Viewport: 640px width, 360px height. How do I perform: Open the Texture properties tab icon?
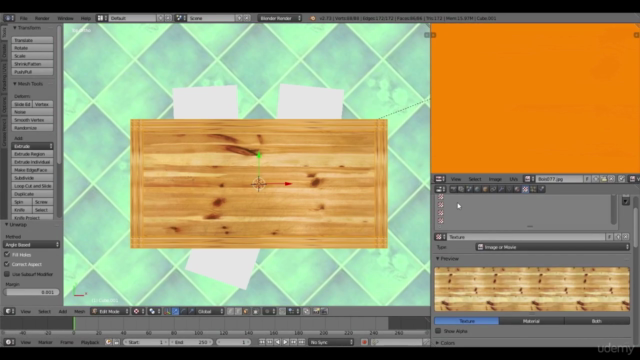coord(525,189)
